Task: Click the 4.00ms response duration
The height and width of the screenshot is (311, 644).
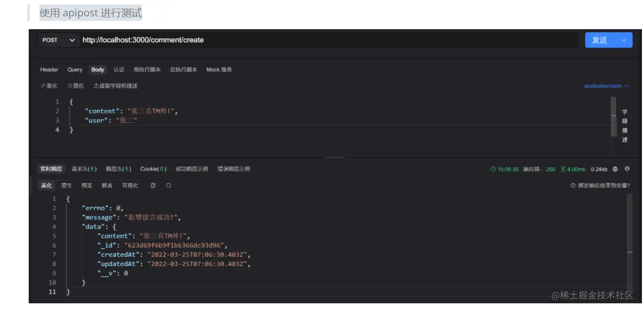Action: tap(573, 169)
